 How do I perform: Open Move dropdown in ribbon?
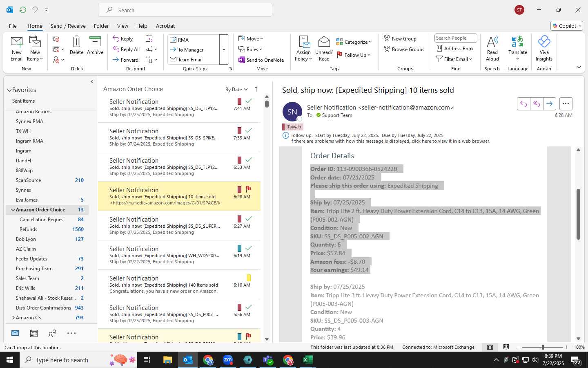coord(251,39)
